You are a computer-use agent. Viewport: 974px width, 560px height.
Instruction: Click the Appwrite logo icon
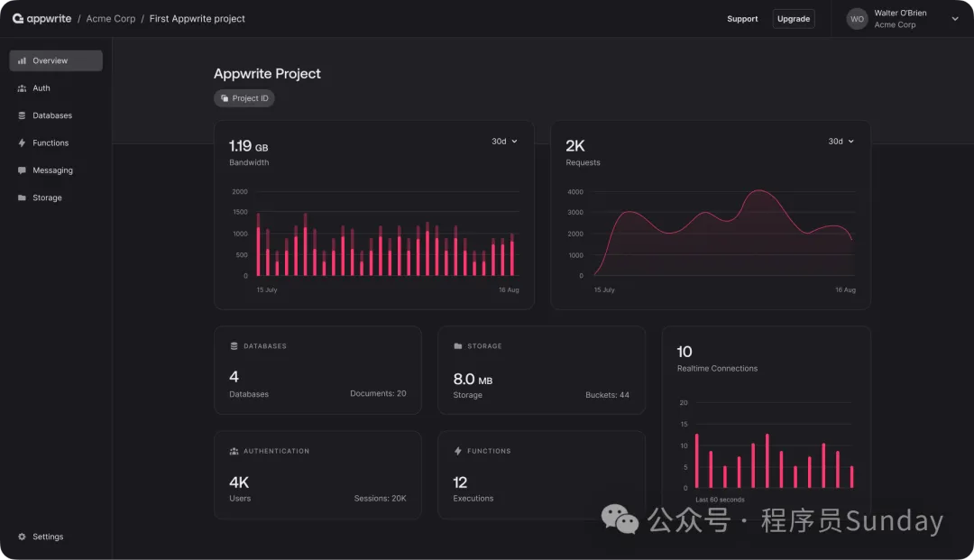18,19
